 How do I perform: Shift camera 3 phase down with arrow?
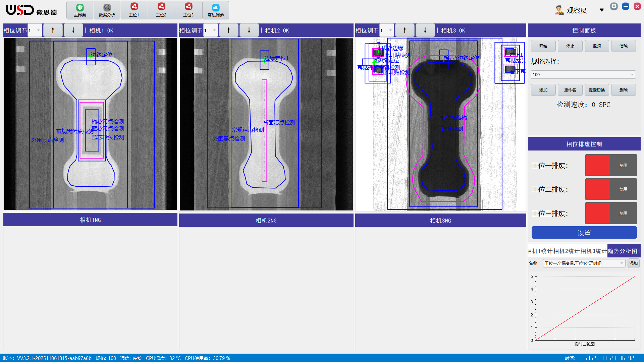coord(425,31)
